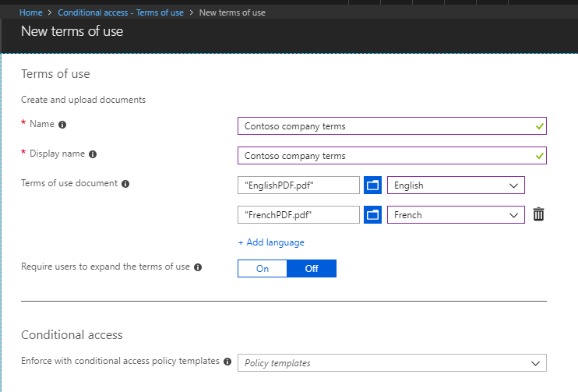The height and width of the screenshot is (392, 578).
Task: Expand the Policy templates dropdown
Action: [392, 363]
